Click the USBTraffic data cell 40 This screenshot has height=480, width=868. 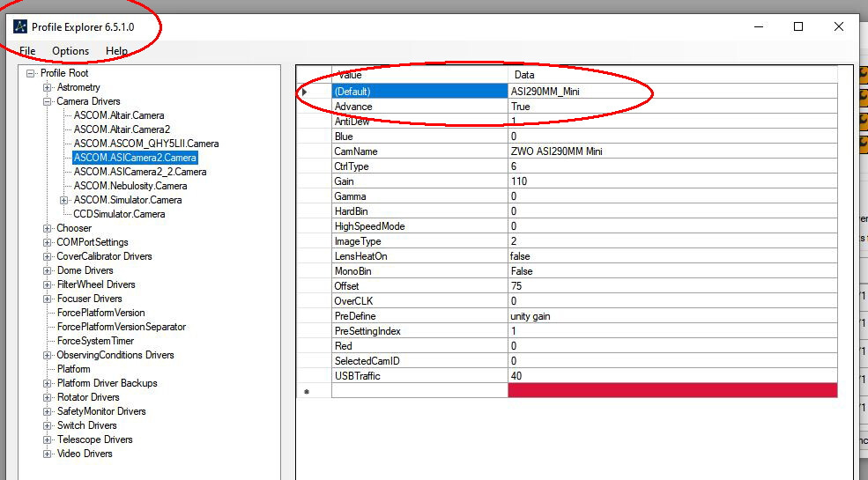tap(672, 375)
